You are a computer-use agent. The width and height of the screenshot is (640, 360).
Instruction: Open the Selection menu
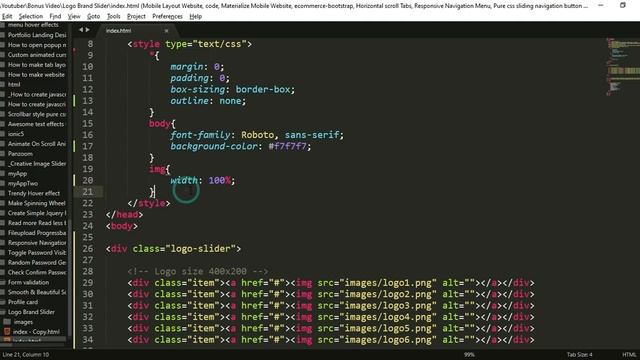point(31,16)
